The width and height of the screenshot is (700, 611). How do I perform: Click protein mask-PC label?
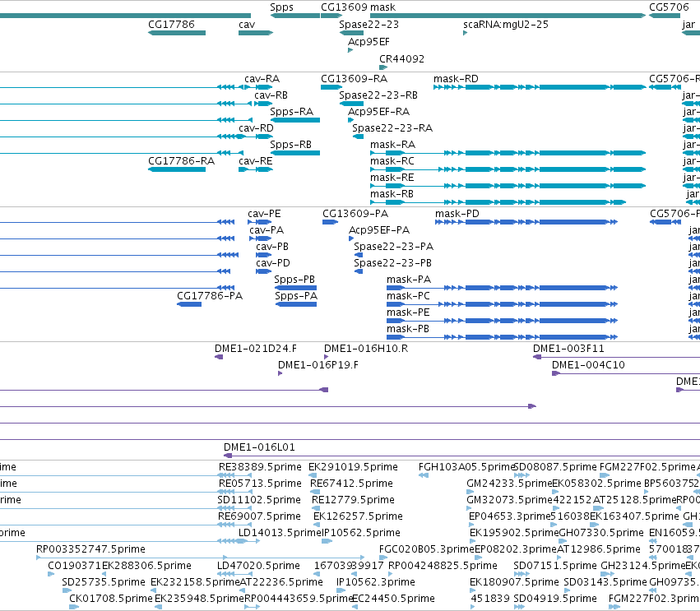[409, 296]
